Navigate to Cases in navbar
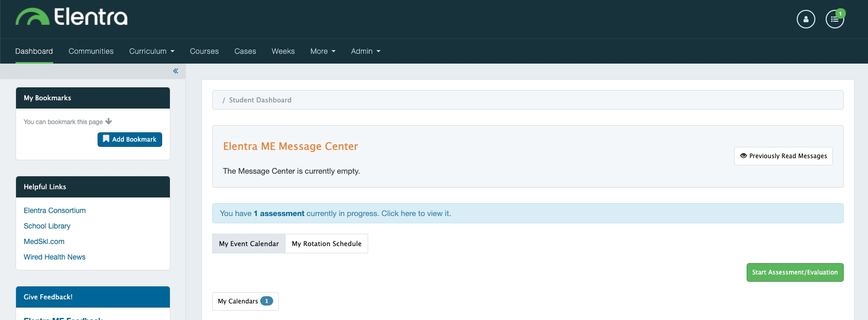 click(x=245, y=51)
